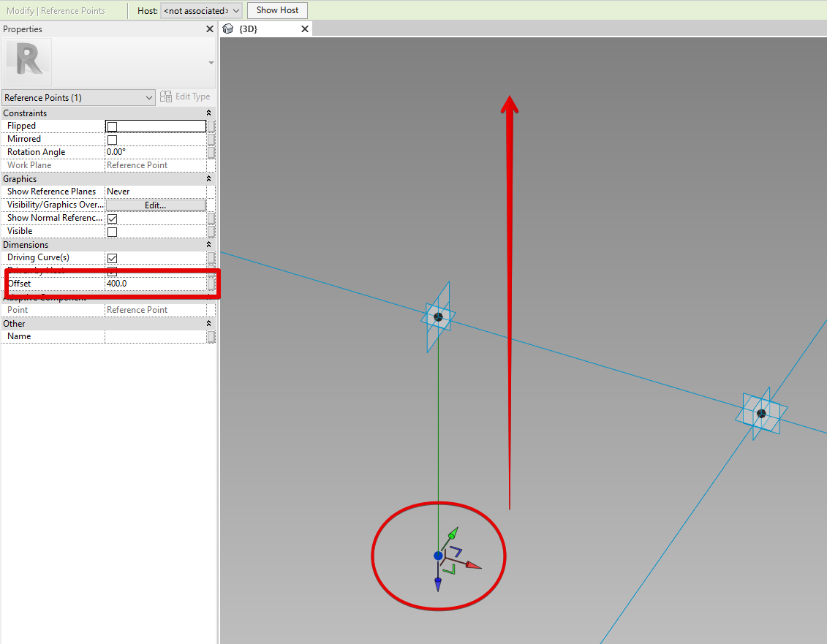Click associate parameter button for Mirrored
The image size is (827, 644).
[x=211, y=139]
